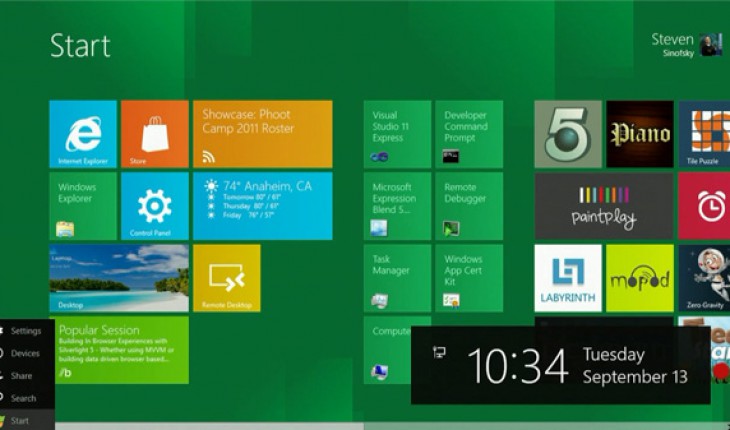Image resolution: width=730 pixels, height=430 pixels.
Task: Open the Desktop beach tile
Action: tap(119, 278)
